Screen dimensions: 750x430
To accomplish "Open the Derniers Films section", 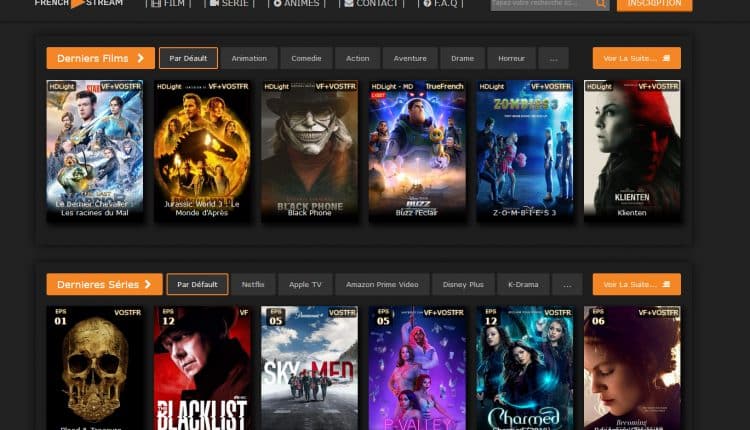I will 100,58.
